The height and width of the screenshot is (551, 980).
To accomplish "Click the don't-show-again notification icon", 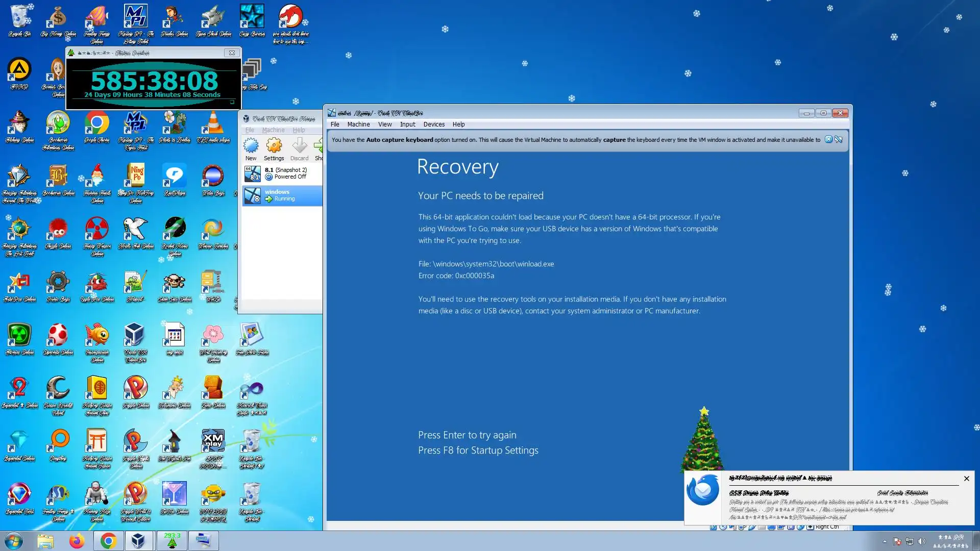I will [839, 139].
